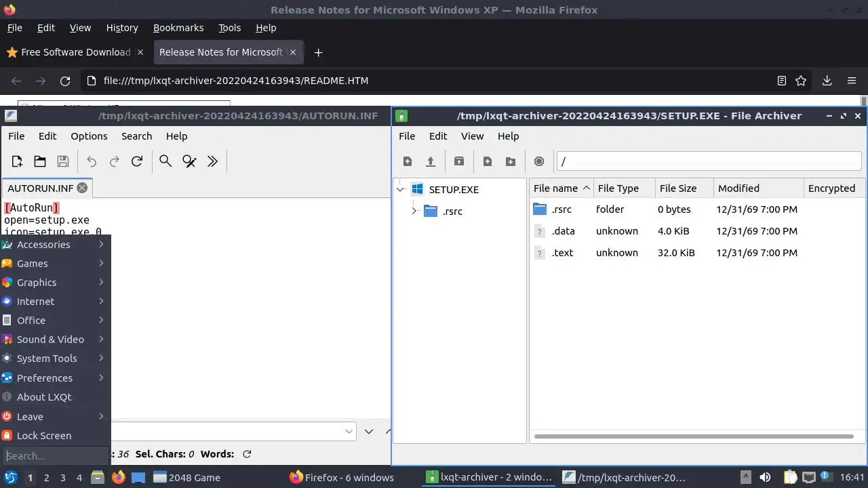The image size is (868, 488).
Task: Click New document icon in text editor toolbar
Action: [17, 161]
